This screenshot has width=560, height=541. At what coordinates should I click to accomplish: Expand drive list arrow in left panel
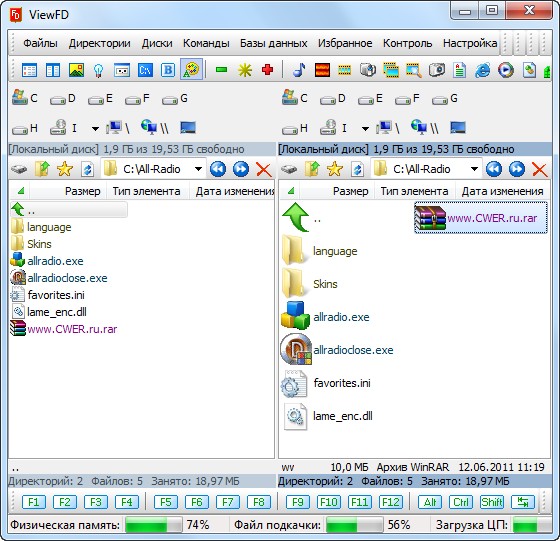(x=95, y=128)
